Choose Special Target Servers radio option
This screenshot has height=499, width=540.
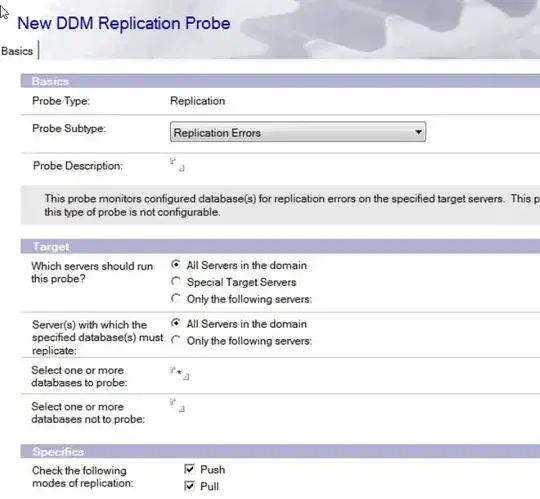tap(176, 281)
